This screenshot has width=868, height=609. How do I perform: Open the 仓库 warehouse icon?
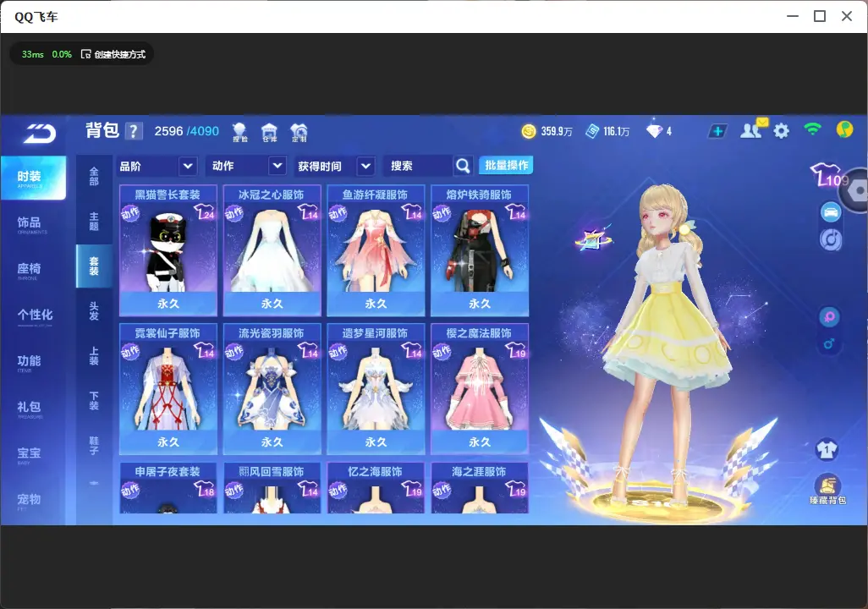pyautogui.click(x=270, y=132)
